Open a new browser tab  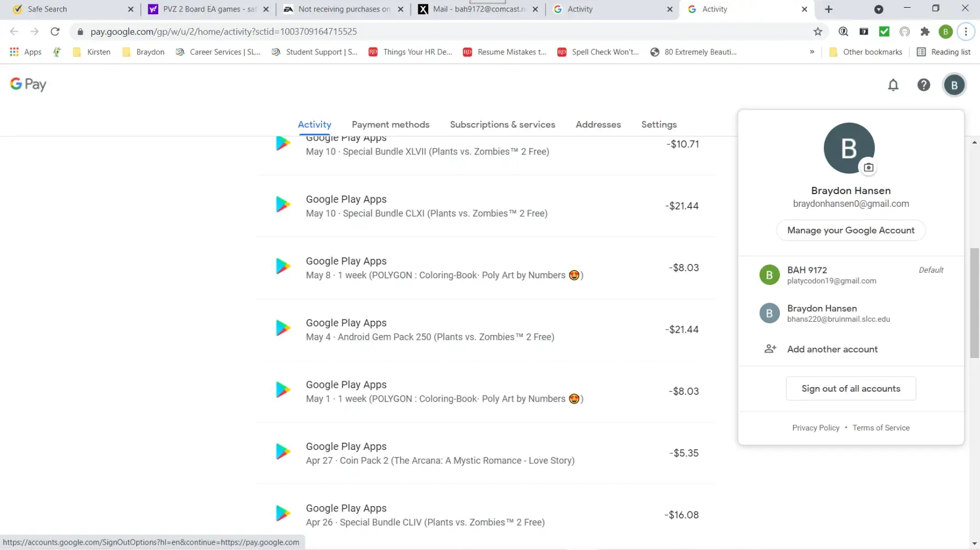828,9
